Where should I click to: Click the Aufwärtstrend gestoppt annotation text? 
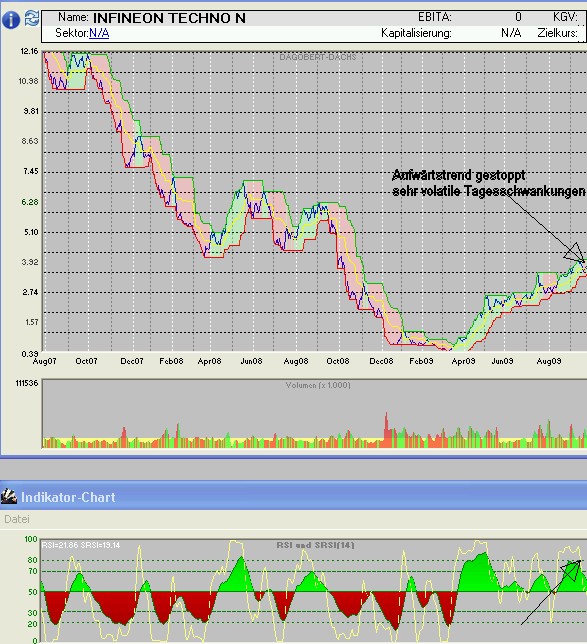(459, 175)
